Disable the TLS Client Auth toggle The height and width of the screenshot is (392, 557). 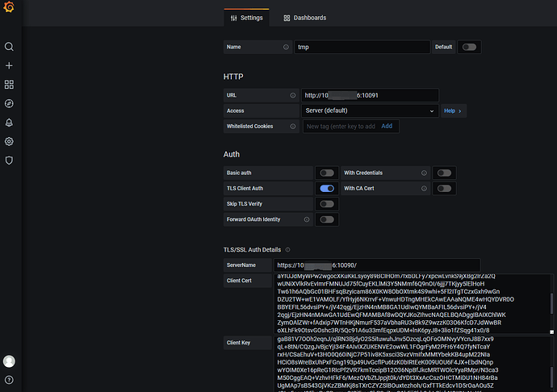click(327, 188)
